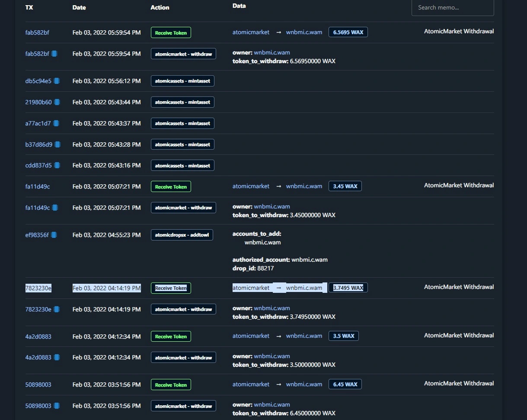Open atomicmarket sender in 3.5 WAX transfer

pyautogui.click(x=251, y=336)
